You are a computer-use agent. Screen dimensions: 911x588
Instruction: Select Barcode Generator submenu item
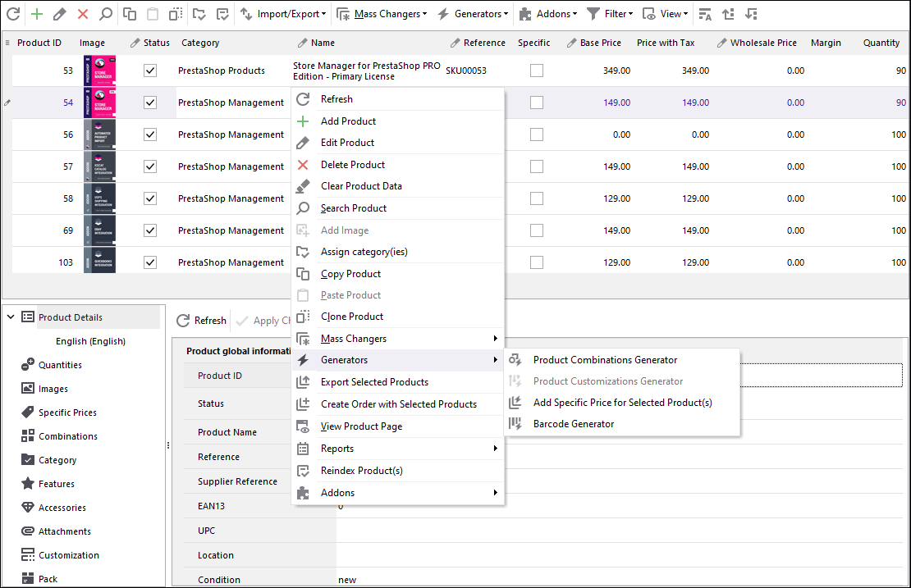[622, 424]
